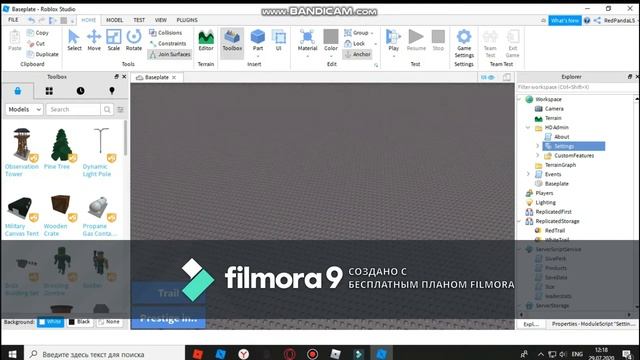The height and width of the screenshot is (360, 640).
Task: Click the Toolbox search magnifier
Action: pos(107,109)
